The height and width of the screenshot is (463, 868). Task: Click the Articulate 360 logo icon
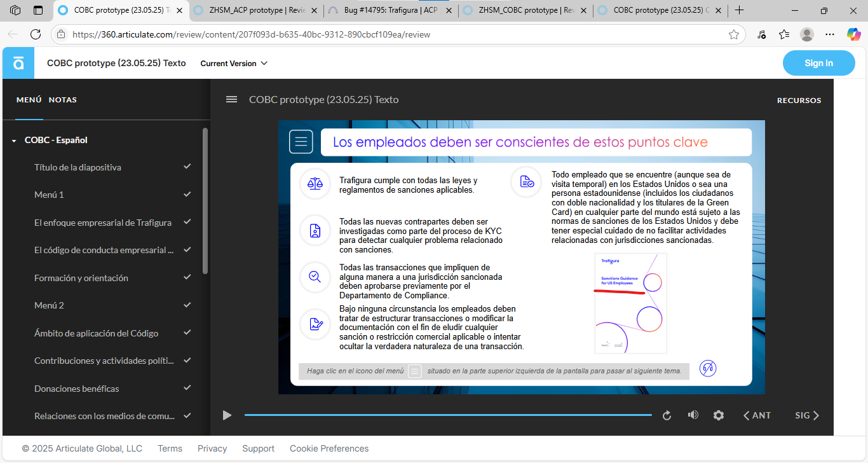(18, 63)
